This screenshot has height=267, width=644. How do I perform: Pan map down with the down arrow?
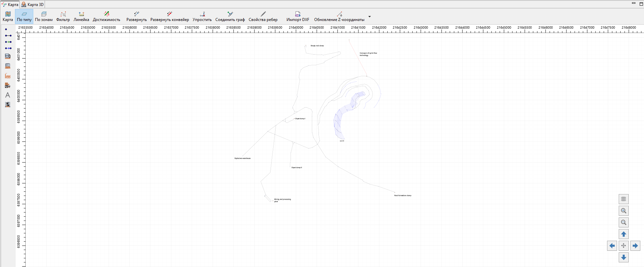click(x=623, y=257)
